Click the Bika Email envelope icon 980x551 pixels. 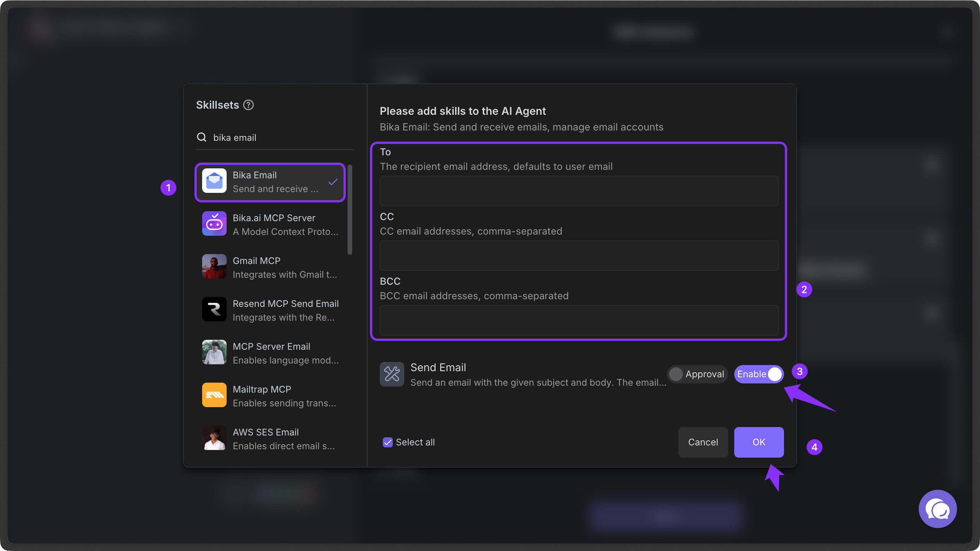pyautogui.click(x=214, y=182)
